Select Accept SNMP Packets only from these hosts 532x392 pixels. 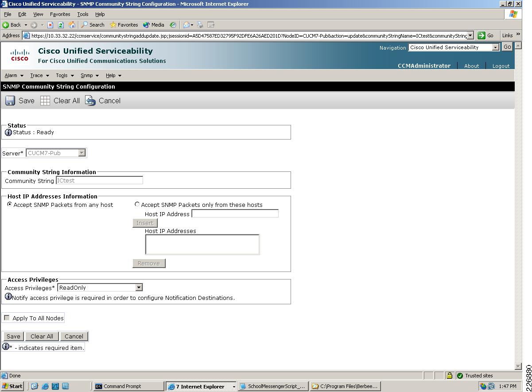[x=137, y=204]
